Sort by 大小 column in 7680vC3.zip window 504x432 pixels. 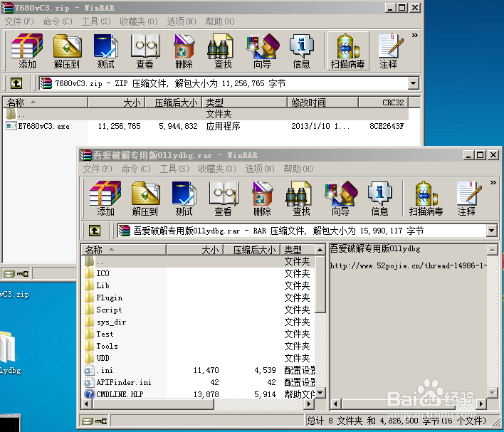(116, 102)
